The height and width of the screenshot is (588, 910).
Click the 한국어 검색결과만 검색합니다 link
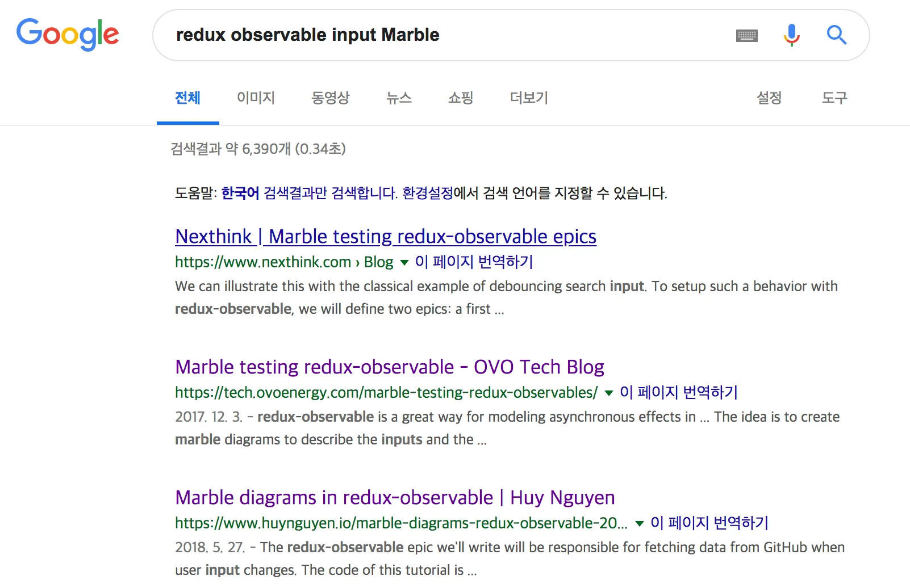[x=309, y=193]
